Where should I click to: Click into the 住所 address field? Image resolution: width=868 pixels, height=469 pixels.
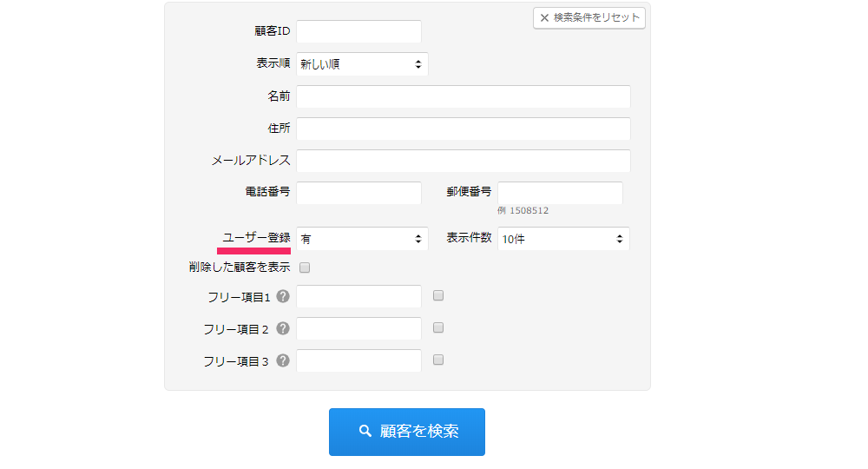pyautogui.click(x=463, y=129)
